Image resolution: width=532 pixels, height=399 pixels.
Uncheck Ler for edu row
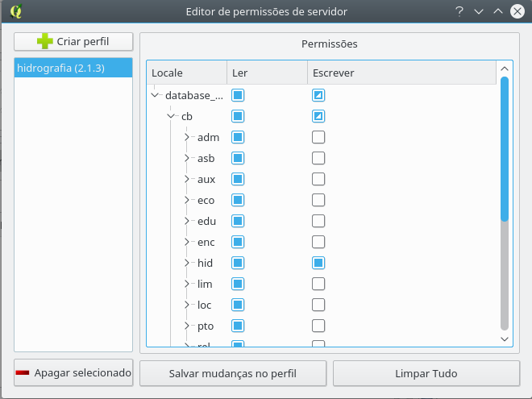[238, 221]
